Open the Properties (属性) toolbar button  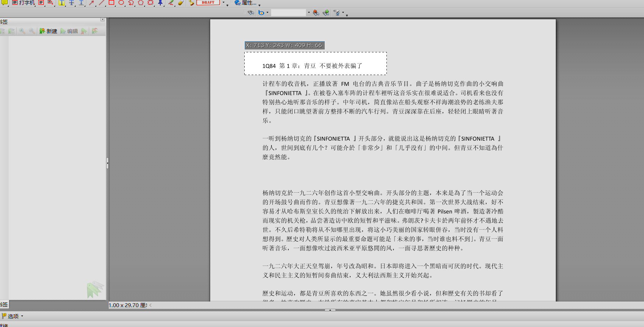tap(245, 3)
